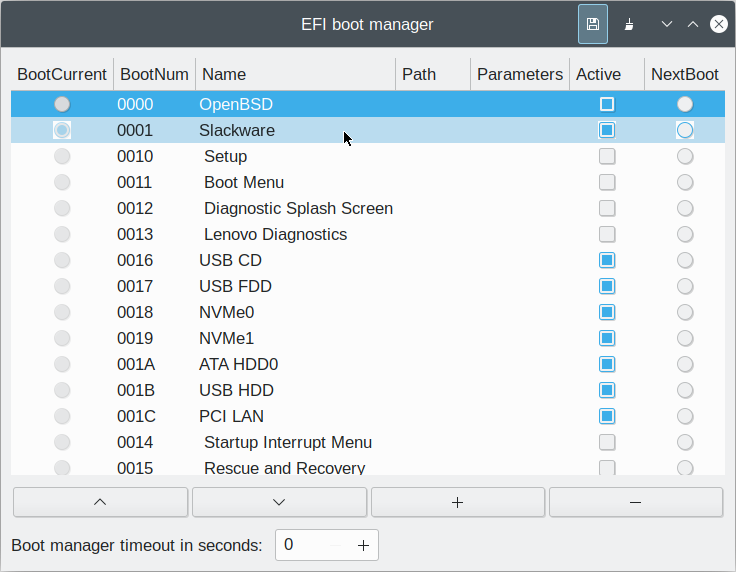736x572 pixels.
Task: Select the ATA HDD0 row
Action: pyautogui.click(x=368, y=364)
